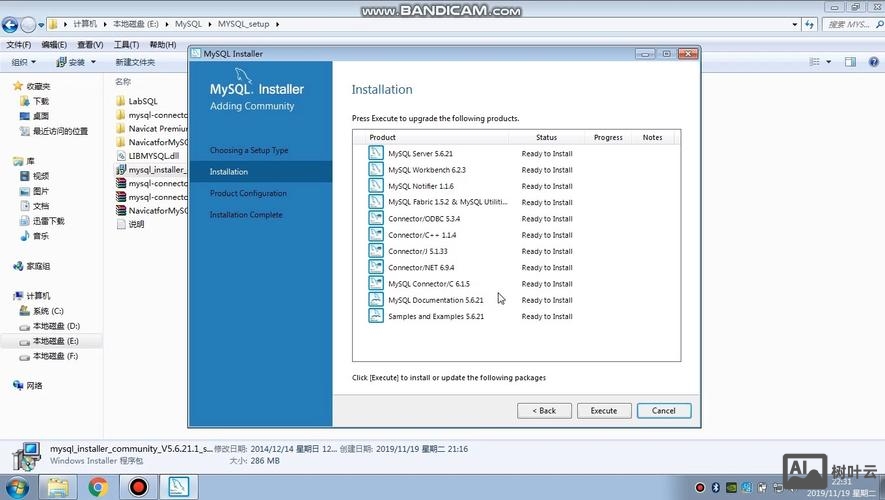
Task: Open 音乐 library in navigation pane
Action: 41,236
